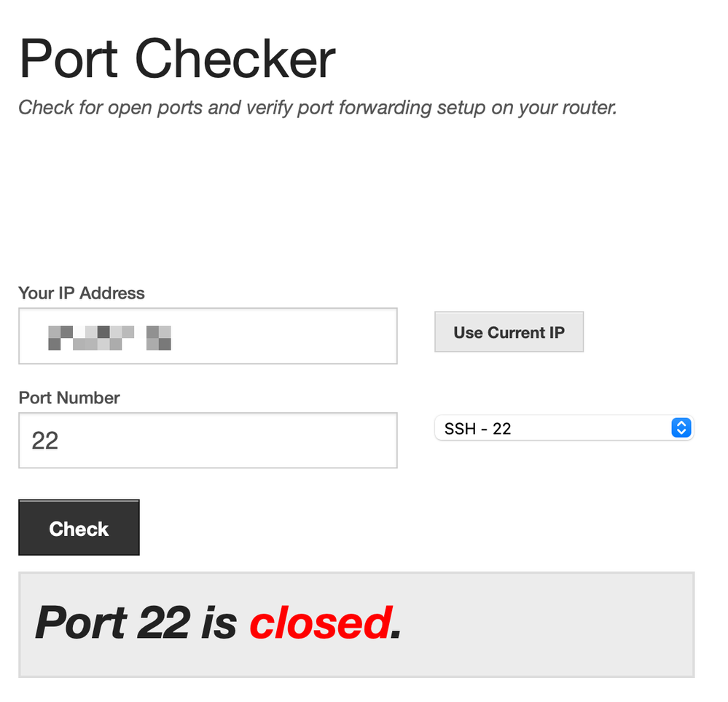The height and width of the screenshot is (702, 728).
Task: Click SSH - 22 text in the selector
Action: tap(477, 428)
